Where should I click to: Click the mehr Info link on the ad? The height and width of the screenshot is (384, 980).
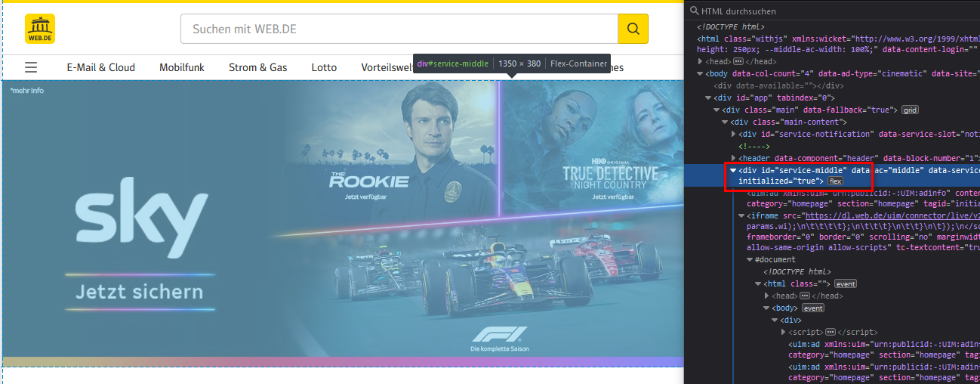(27, 91)
